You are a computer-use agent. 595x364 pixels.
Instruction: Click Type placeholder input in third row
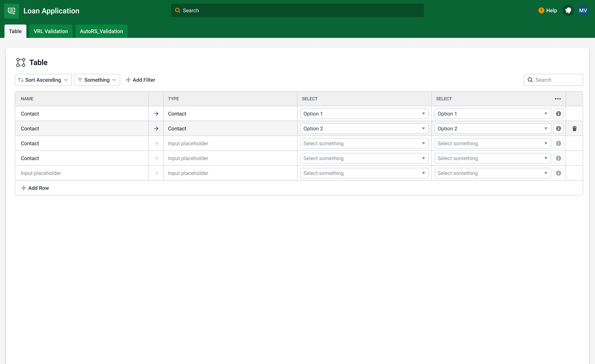click(230, 144)
